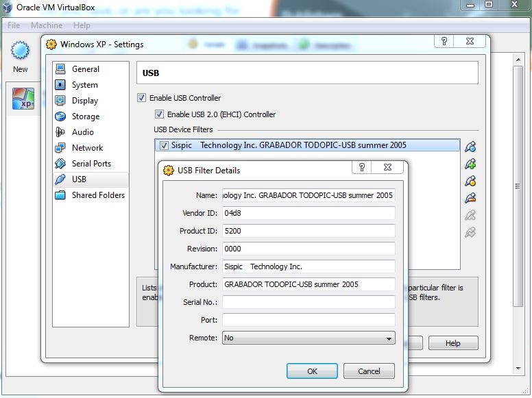Click the gear icon in Settings title bar

point(51,45)
